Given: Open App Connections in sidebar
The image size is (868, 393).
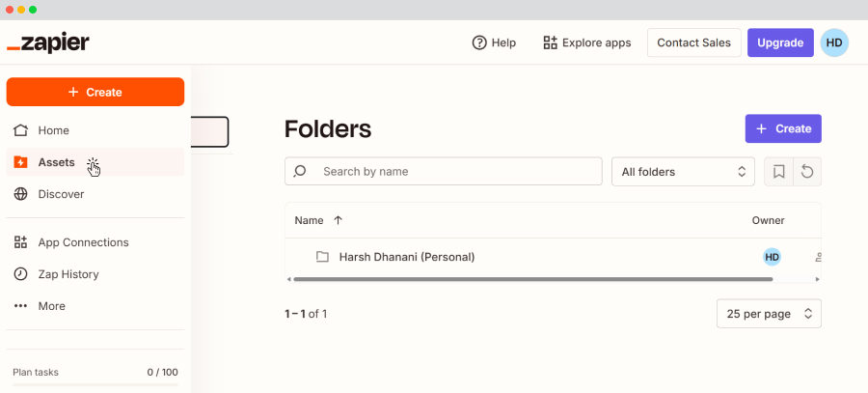Looking at the screenshot, I should [x=83, y=242].
